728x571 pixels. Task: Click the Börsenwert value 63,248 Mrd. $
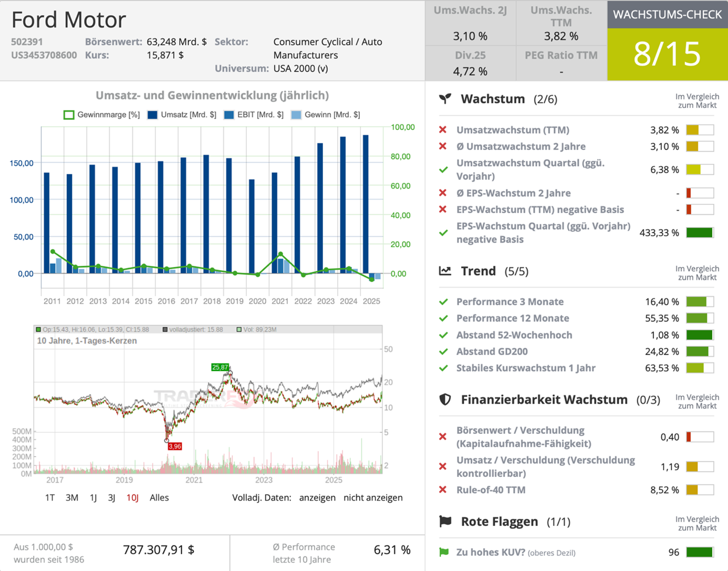(176, 41)
